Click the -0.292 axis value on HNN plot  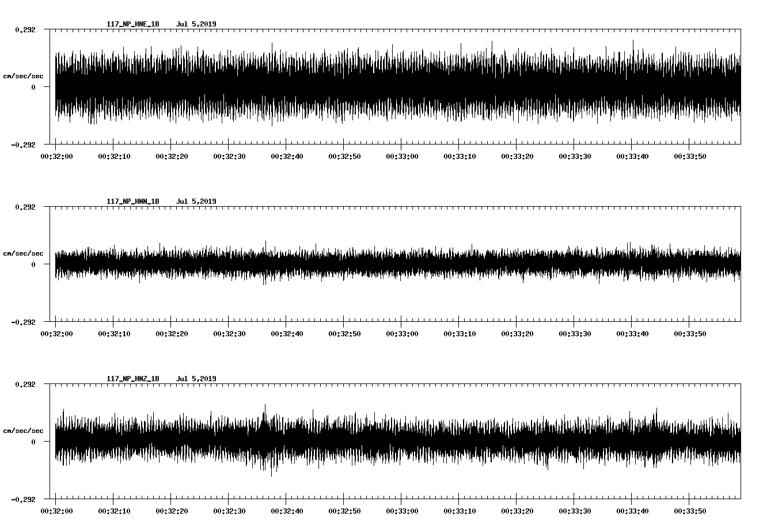(x=23, y=322)
